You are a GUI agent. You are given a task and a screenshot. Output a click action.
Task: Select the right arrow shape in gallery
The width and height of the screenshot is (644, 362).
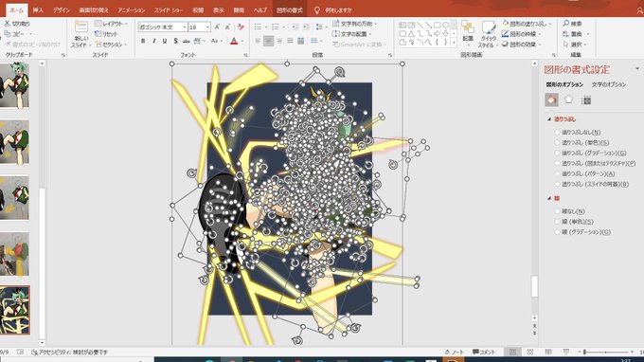437,34
